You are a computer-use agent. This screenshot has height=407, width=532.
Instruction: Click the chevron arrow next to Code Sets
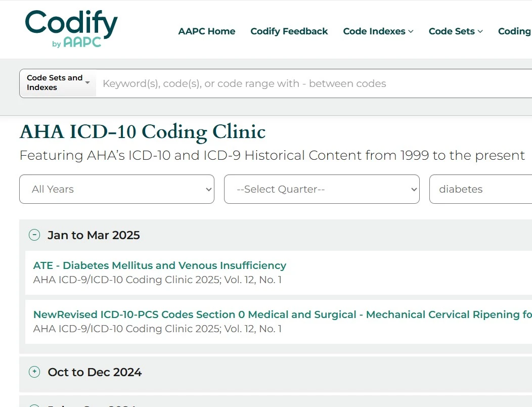(x=480, y=31)
